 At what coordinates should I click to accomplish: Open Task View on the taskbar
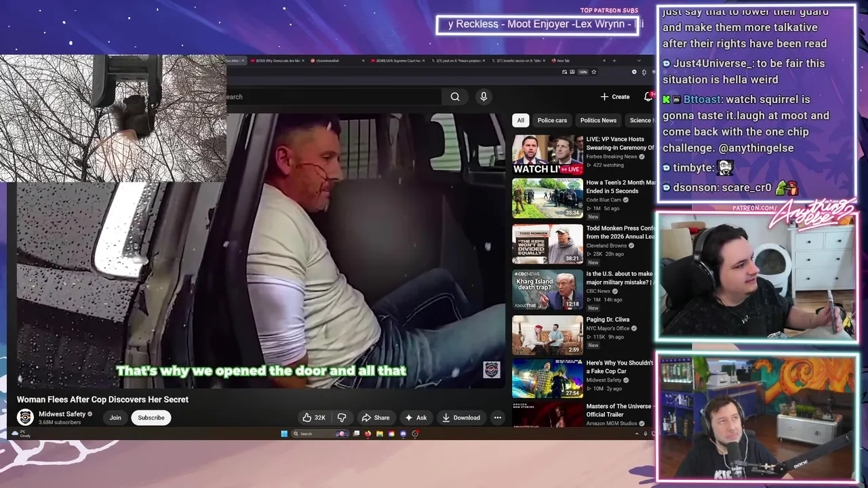pos(356,434)
